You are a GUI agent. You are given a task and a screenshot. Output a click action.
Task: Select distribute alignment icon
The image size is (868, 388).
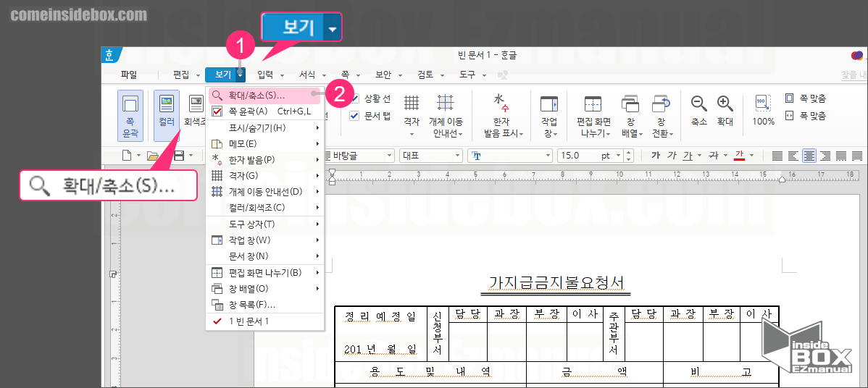click(x=841, y=156)
